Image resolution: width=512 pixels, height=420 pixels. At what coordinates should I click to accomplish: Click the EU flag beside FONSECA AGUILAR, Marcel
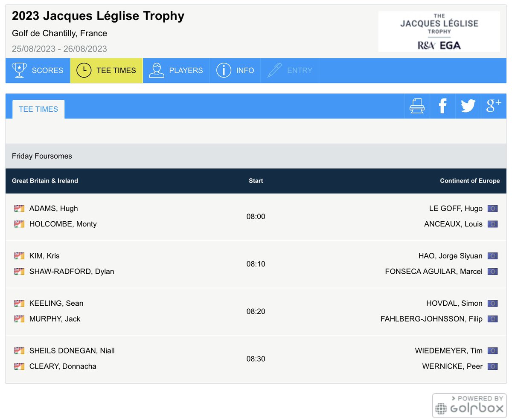(493, 271)
